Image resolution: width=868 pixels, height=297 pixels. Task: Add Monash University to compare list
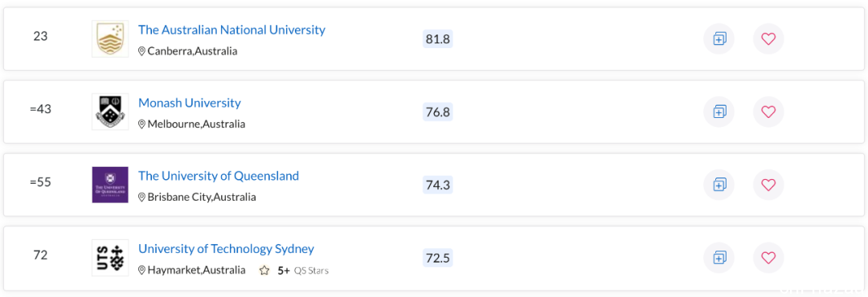[719, 112]
